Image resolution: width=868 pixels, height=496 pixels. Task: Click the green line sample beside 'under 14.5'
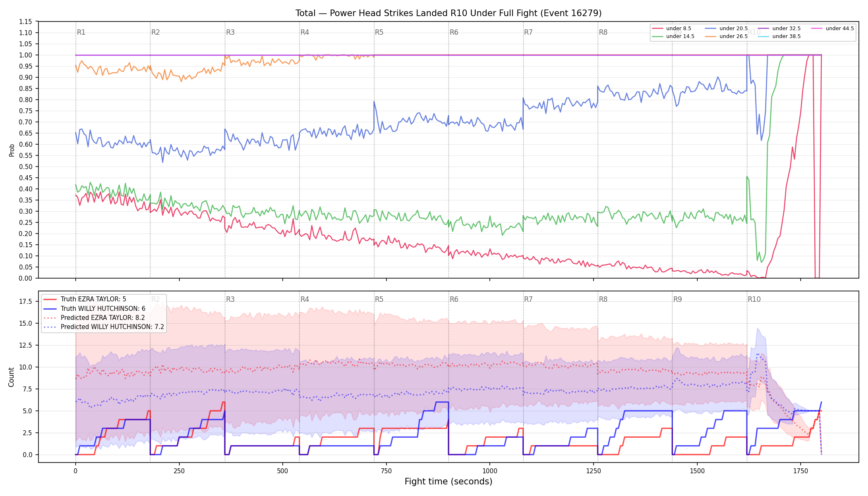[x=657, y=36]
